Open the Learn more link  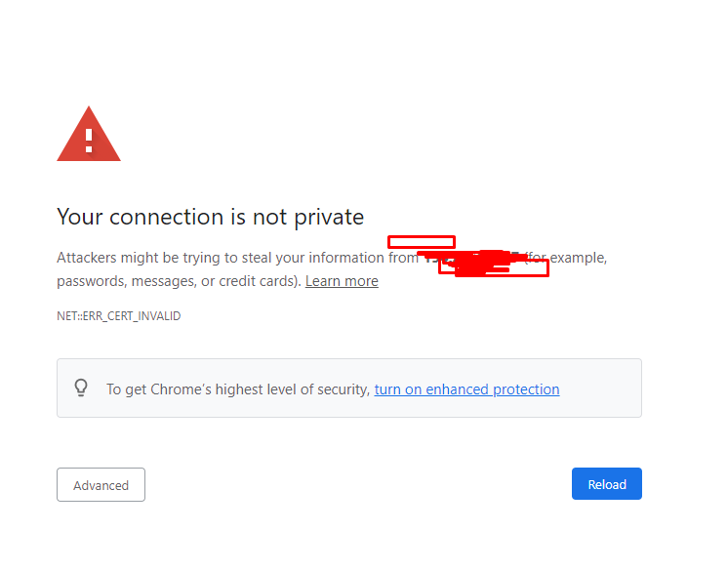coord(342,281)
